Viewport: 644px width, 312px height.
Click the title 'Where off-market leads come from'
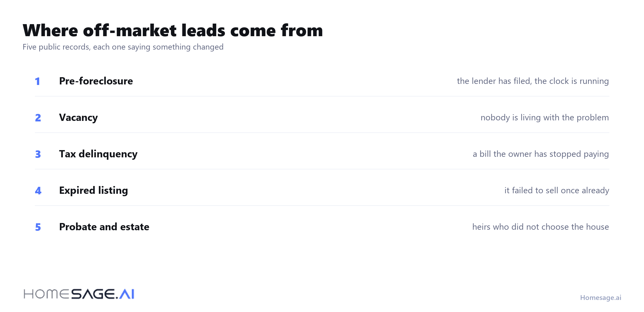(173, 30)
